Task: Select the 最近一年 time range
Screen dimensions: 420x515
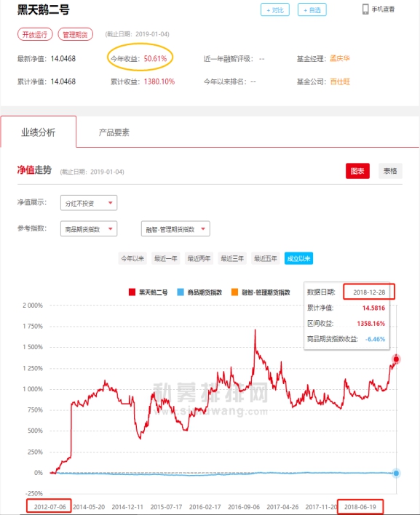Action: point(166,258)
